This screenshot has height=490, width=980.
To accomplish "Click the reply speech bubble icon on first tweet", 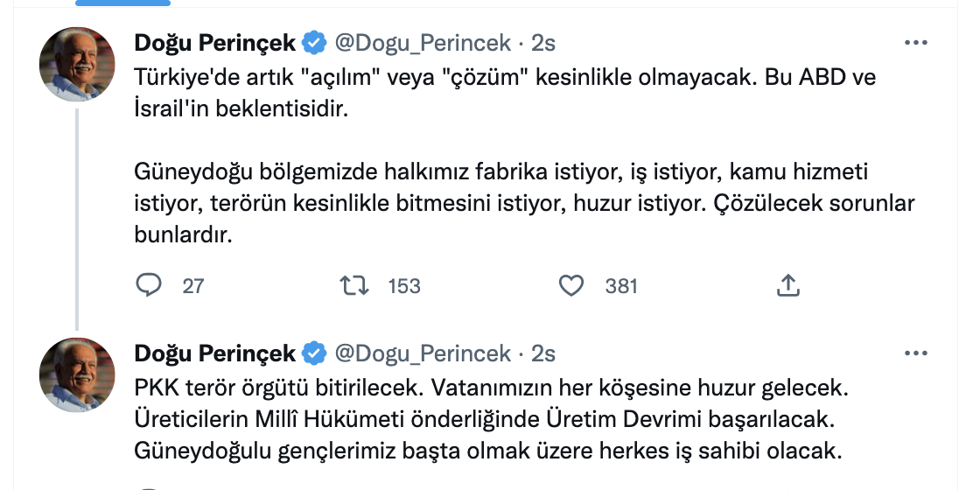I will pyautogui.click(x=150, y=285).
